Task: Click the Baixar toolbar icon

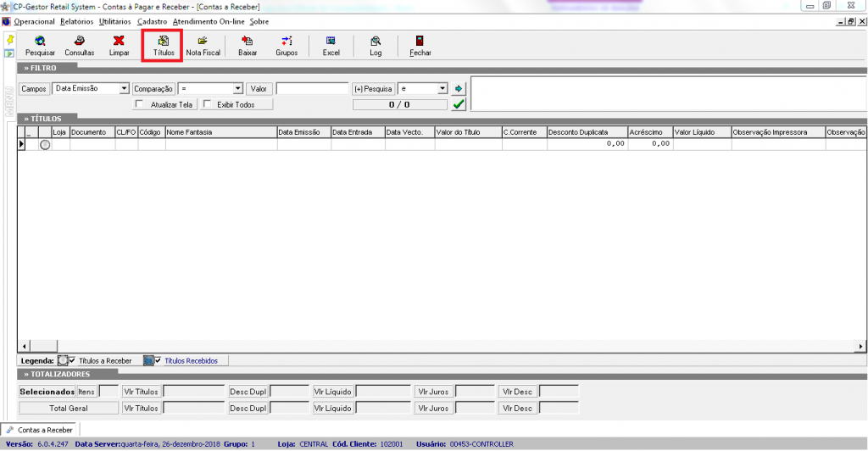Action: coord(247,41)
